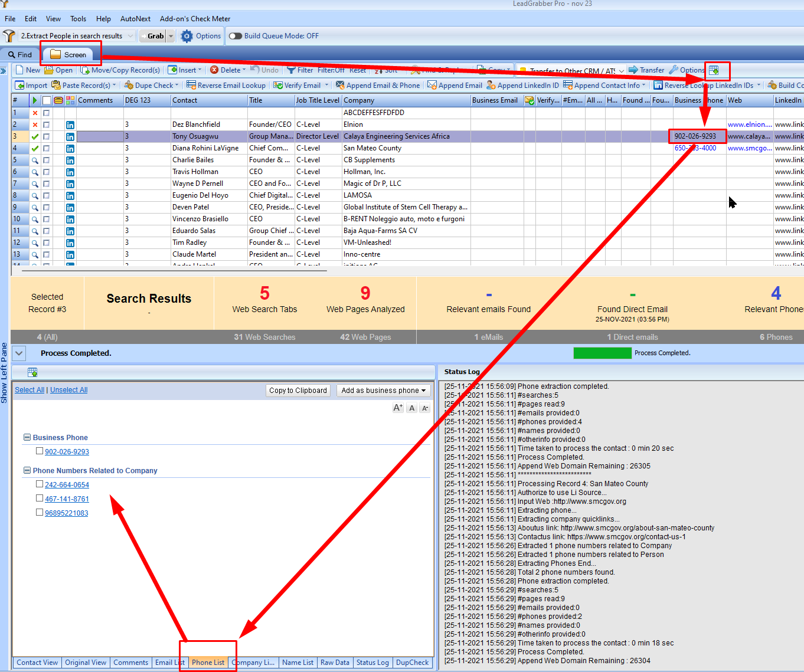The image size is (804, 672).
Task: Click the Append Email envelope icon
Action: (432, 86)
